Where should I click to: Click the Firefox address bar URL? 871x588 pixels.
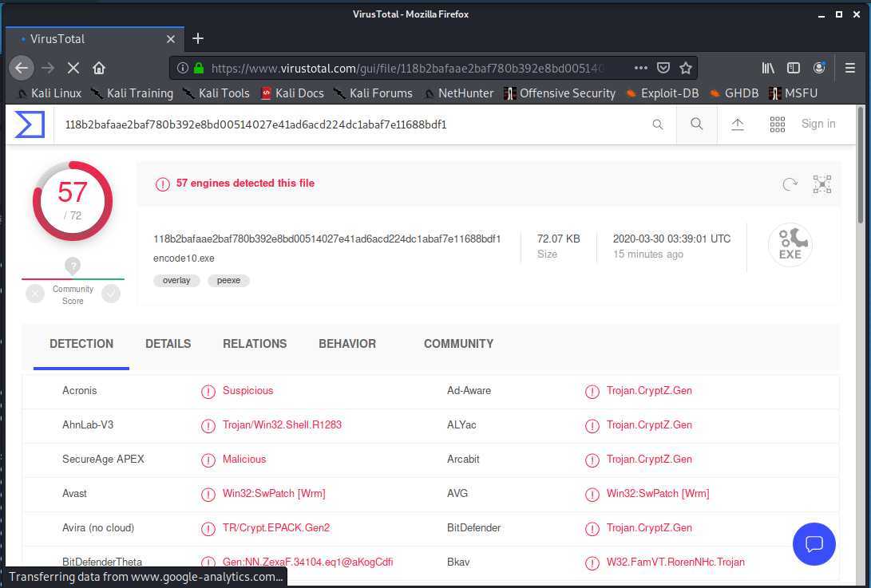407,69
